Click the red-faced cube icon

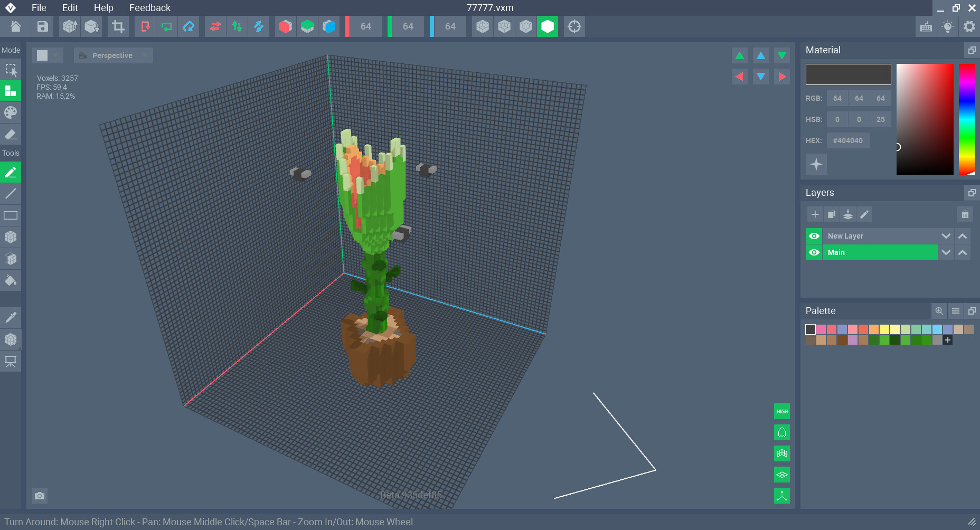[286, 26]
